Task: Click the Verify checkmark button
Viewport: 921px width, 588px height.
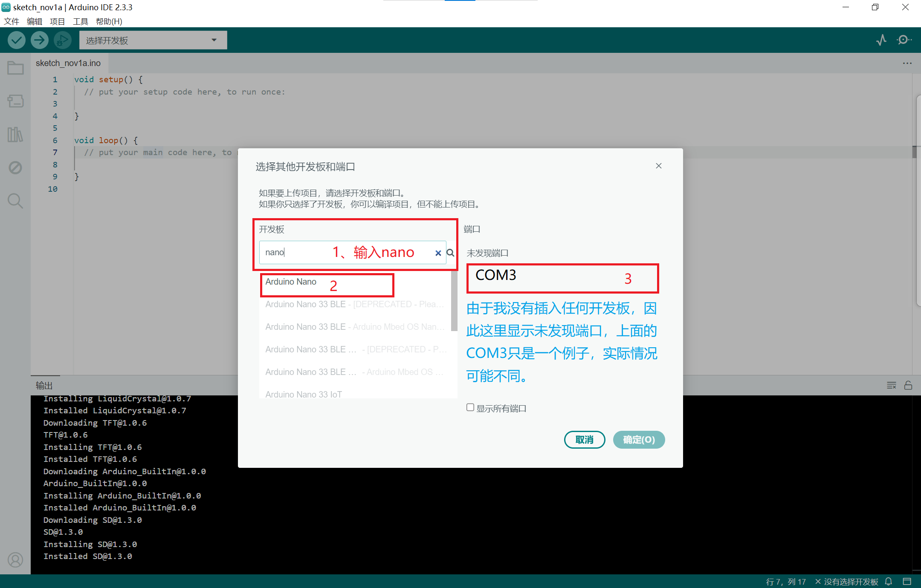Action: [17, 40]
